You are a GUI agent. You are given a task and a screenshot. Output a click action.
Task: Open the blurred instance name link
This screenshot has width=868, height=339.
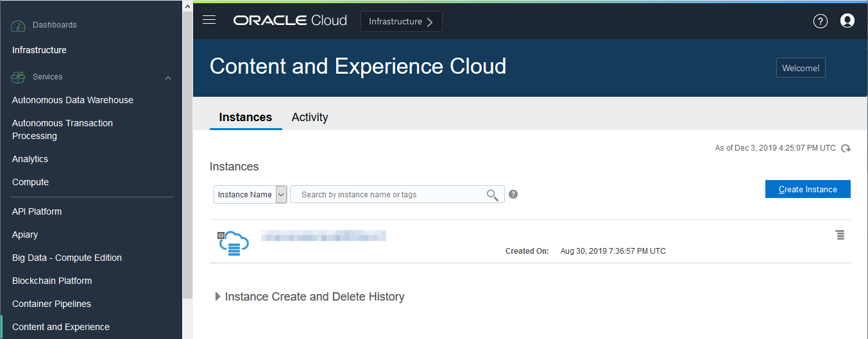point(323,236)
